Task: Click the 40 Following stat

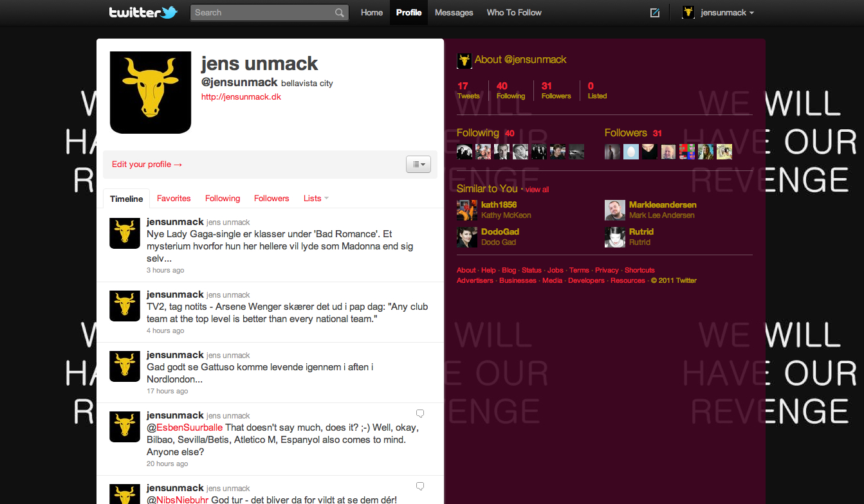Action: pyautogui.click(x=511, y=91)
